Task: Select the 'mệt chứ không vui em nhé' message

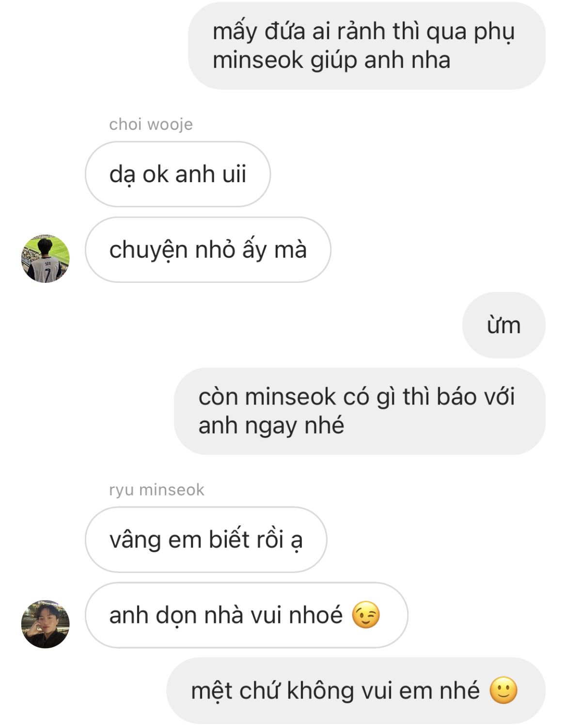Action: click(356, 691)
